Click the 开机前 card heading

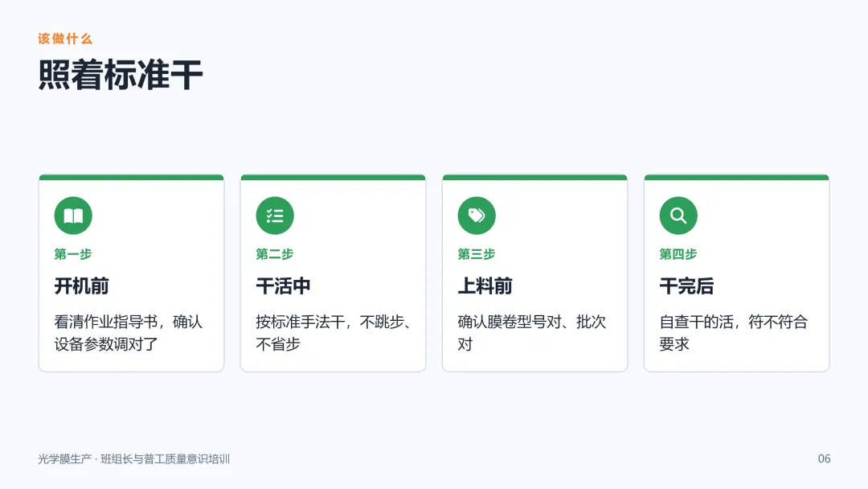(x=81, y=286)
